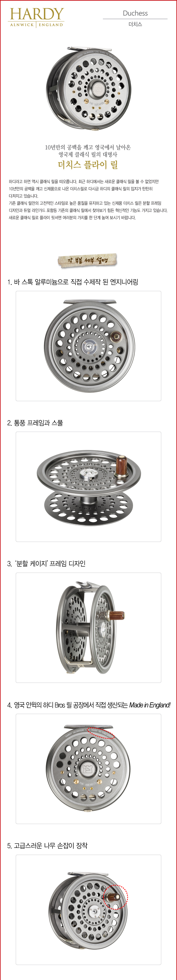The image size is (177, 980).
Task: Open the bar stock aluminum reel image
Action: (88, 346)
